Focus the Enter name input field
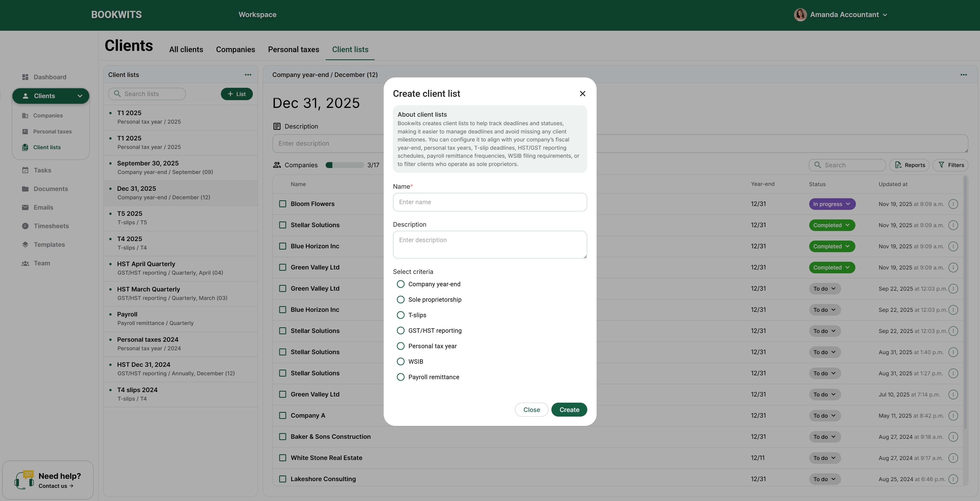980x501 pixels. tap(490, 202)
